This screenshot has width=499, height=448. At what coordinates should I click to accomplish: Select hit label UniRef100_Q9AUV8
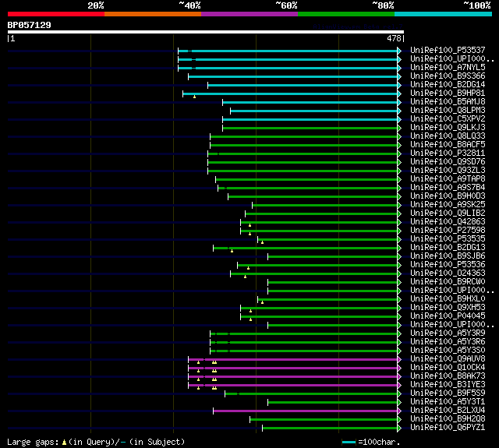[448, 359]
